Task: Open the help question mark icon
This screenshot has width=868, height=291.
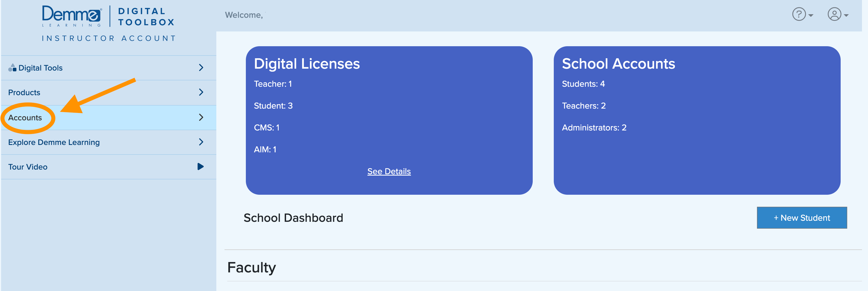Action: pyautogui.click(x=799, y=14)
